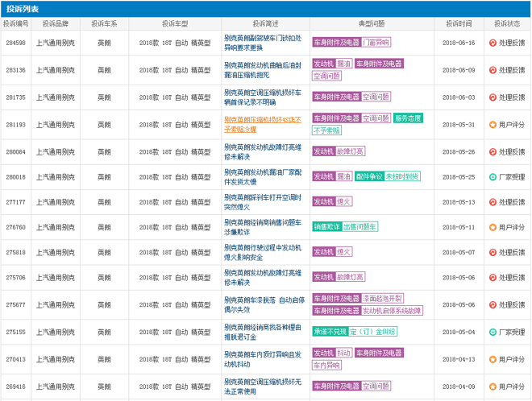The width and height of the screenshot is (532, 401).
Task: Click the red status icon for complaint 275706
Action: (x=493, y=278)
